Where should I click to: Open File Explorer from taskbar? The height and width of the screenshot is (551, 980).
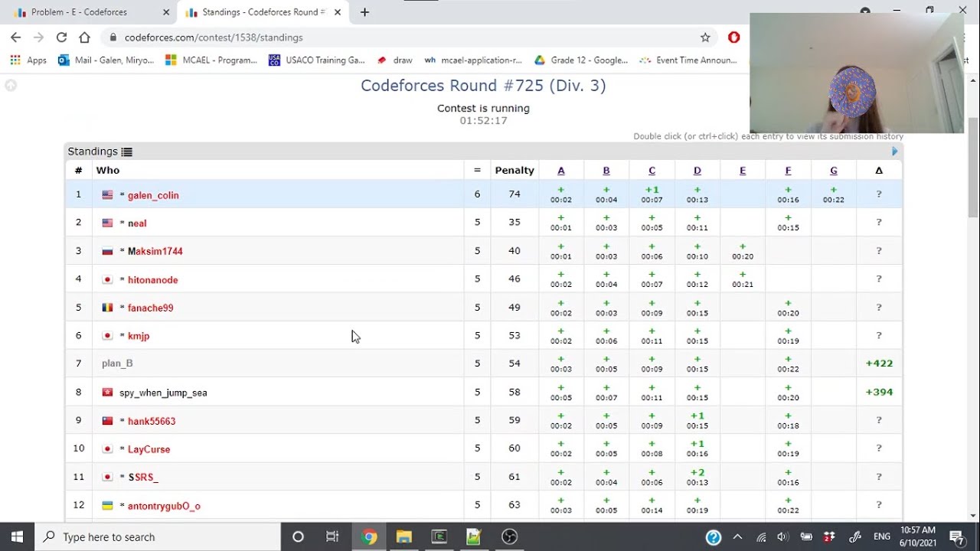click(x=404, y=536)
